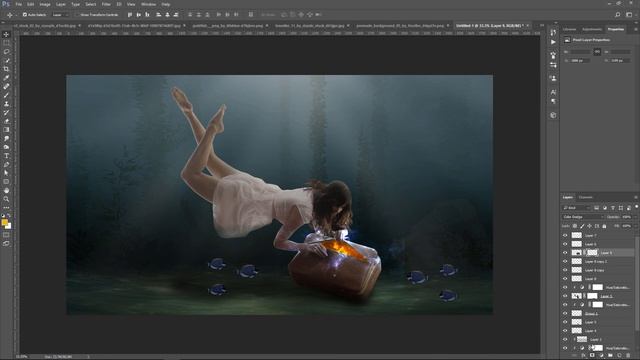Open the Character panel icon
This screenshot has height=360, width=640.
tap(553, 92)
